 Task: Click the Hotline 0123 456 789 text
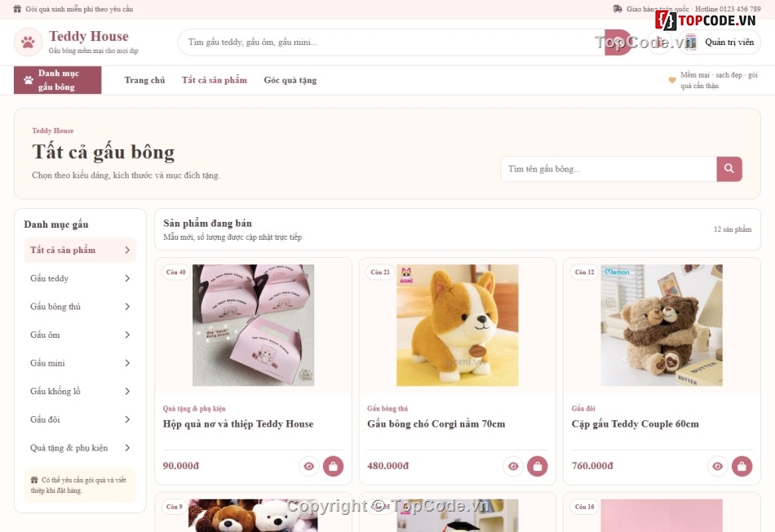coord(728,9)
